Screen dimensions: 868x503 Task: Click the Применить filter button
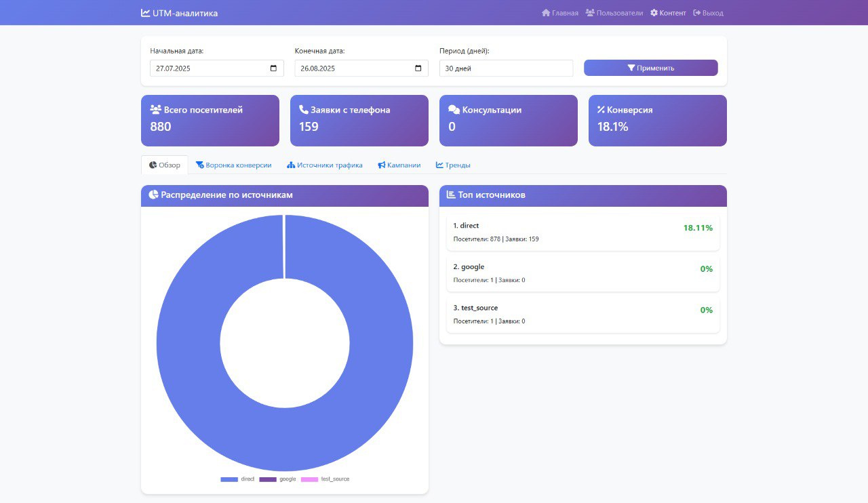click(651, 68)
